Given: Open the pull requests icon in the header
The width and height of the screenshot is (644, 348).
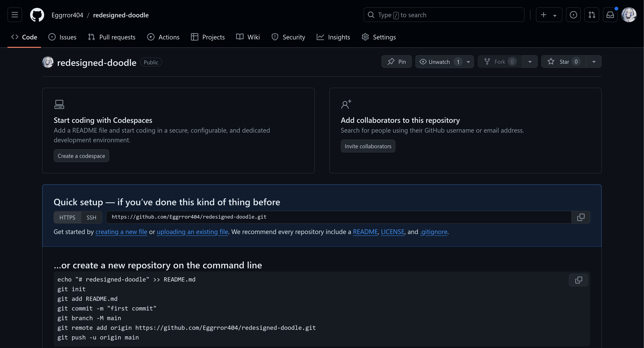Looking at the screenshot, I should click(592, 15).
